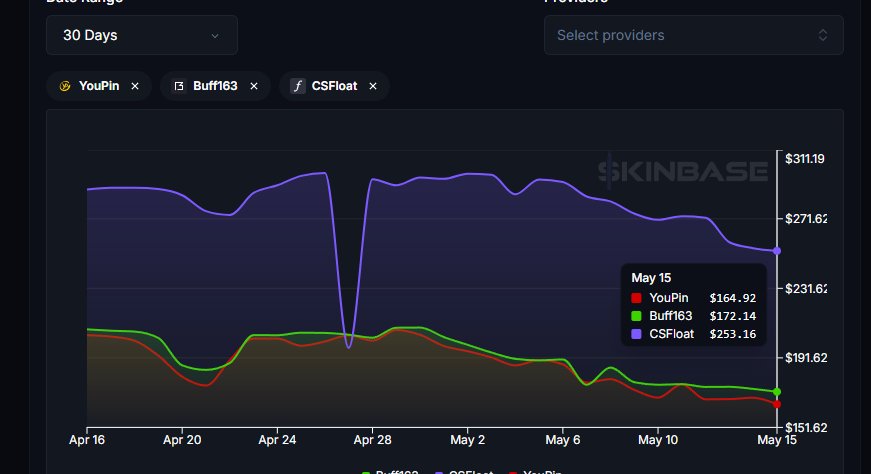Click the YouPin chip label

[x=99, y=86]
